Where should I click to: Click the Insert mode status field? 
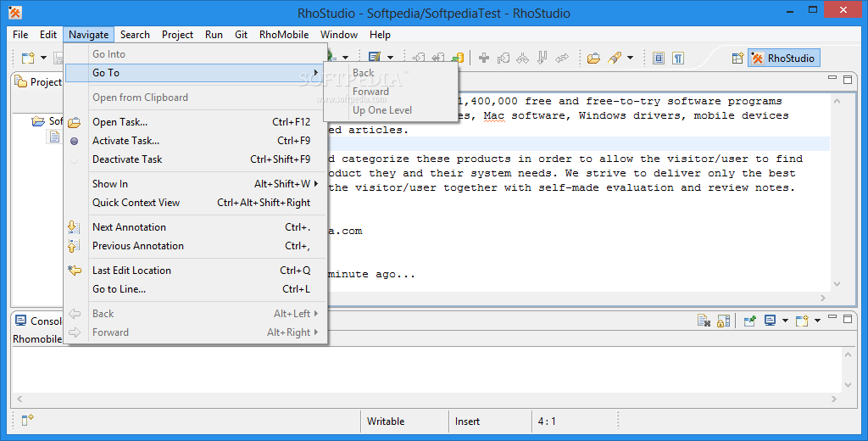tap(490, 421)
